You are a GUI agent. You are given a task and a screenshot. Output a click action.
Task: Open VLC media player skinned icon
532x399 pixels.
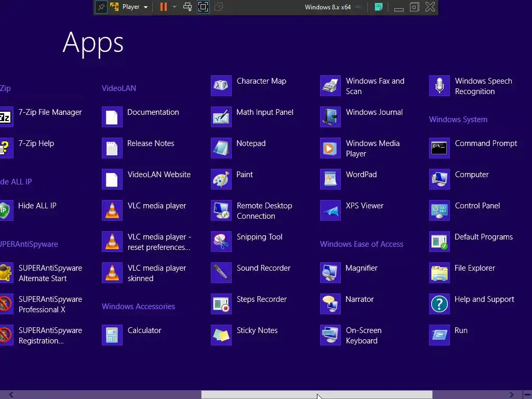(x=112, y=273)
